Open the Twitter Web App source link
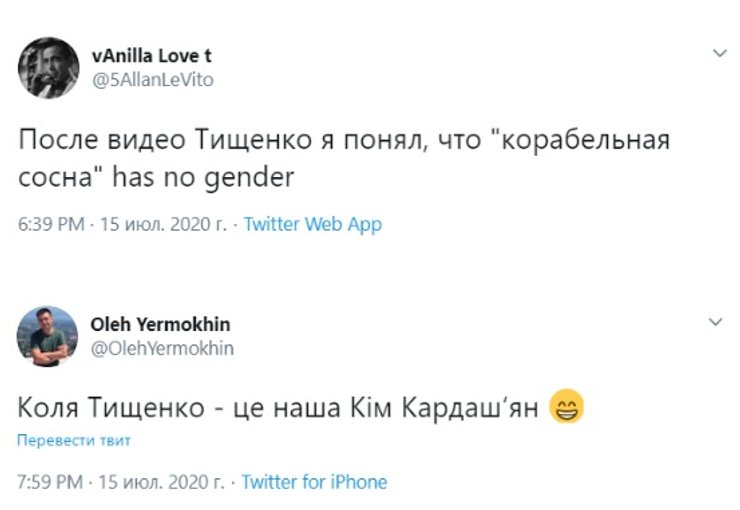 (x=312, y=225)
